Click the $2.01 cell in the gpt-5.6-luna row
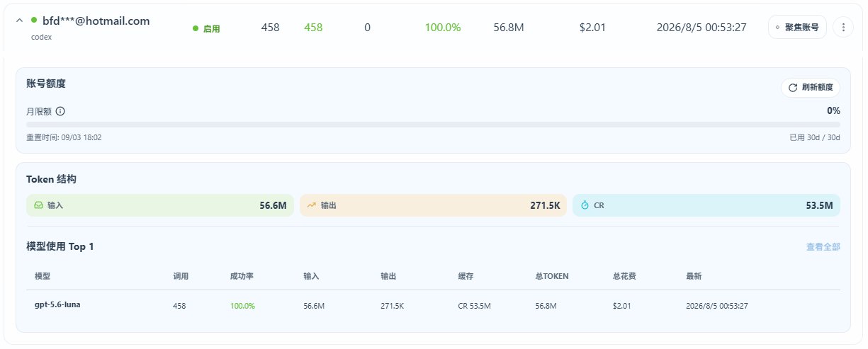868x349 pixels. 621,307
